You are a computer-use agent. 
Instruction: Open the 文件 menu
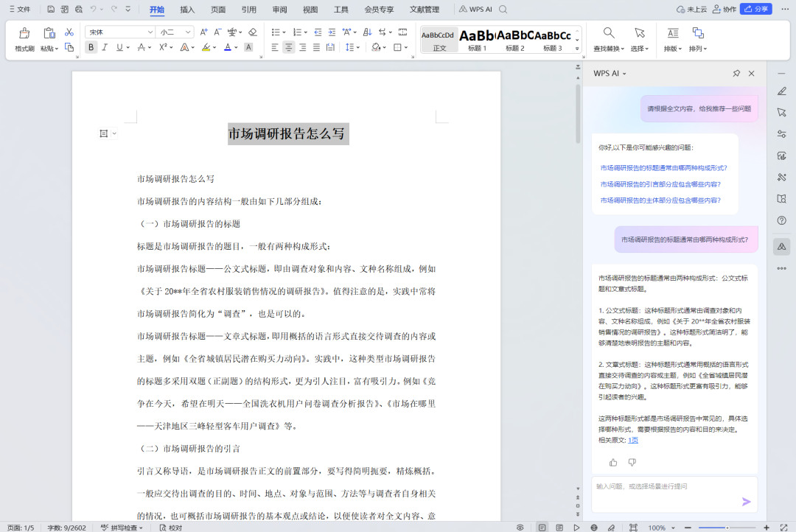click(20, 9)
